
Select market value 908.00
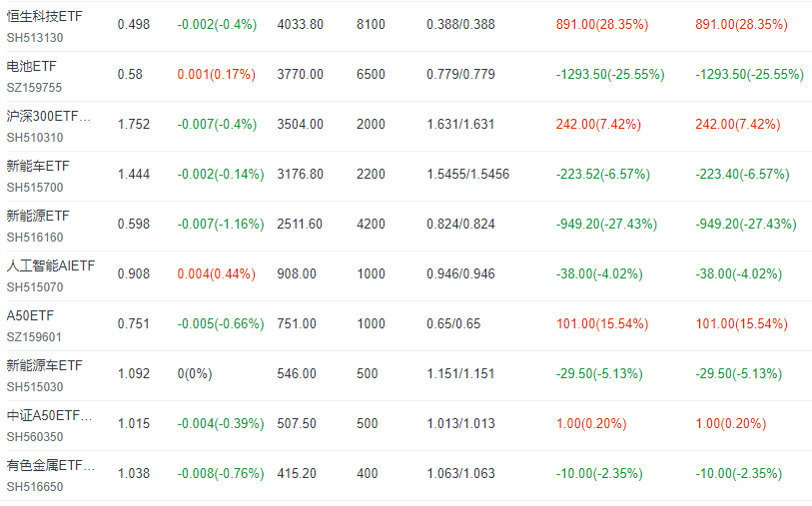pyautogui.click(x=297, y=274)
